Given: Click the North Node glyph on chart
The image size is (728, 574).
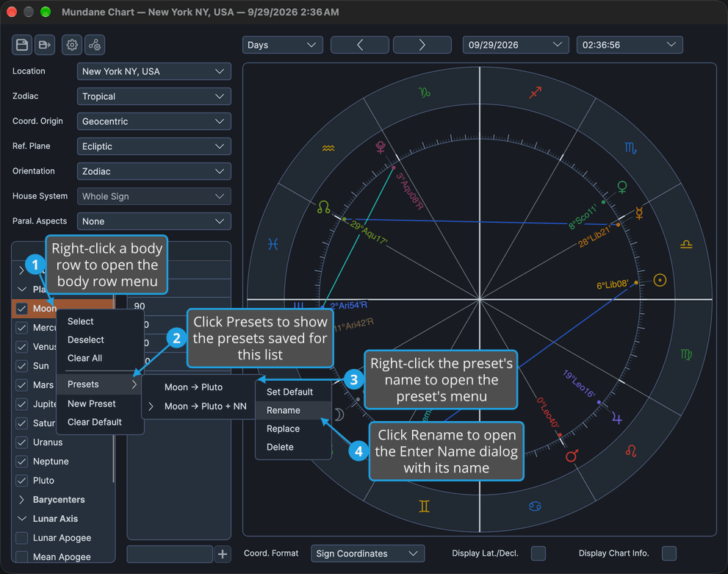Looking at the screenshot, I should pyautogui.click(x=324, y=207).
